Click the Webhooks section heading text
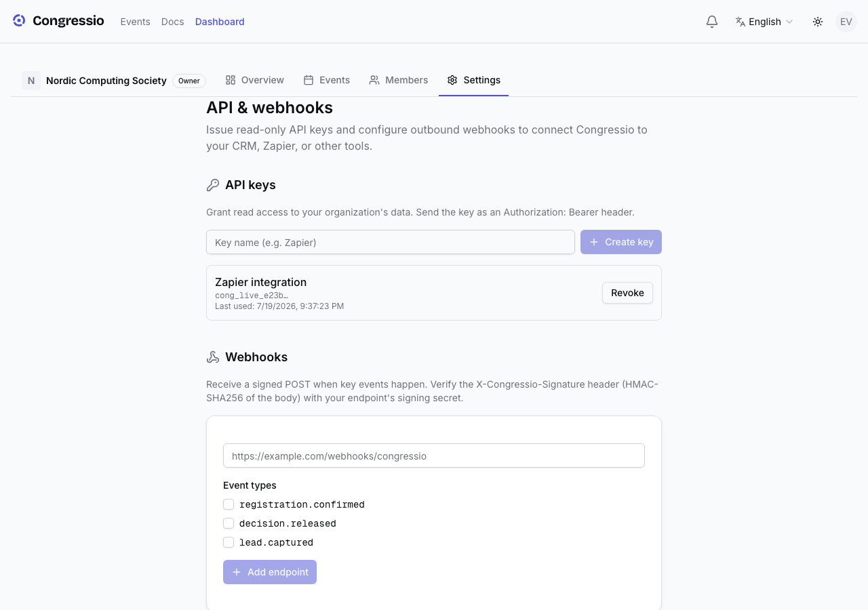This screenshot has height=610, width=868. pyautogui.click(x=256, y=357)
